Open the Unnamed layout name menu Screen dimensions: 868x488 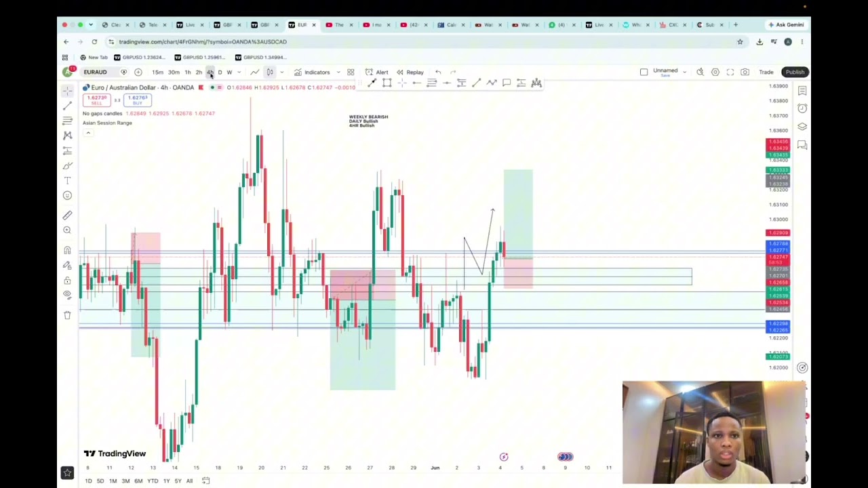[665, 72]
